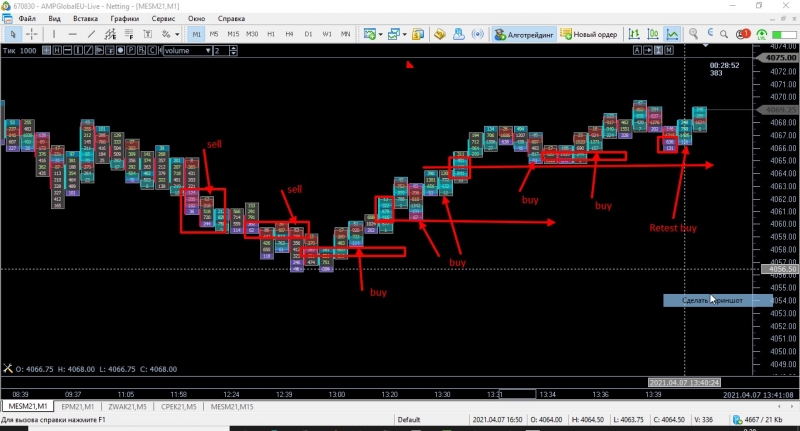This screenshot has width=800, height=431.
Task: Choose the trendline drawing tool
Action: click(x=91, y=34)
